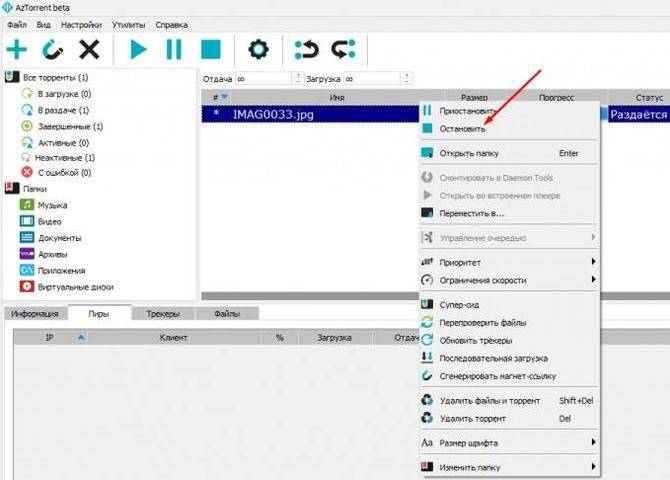The width and height of the screenshot is (670, 480).
Task: Start torrent with the Play button
Action: [138, 49]
